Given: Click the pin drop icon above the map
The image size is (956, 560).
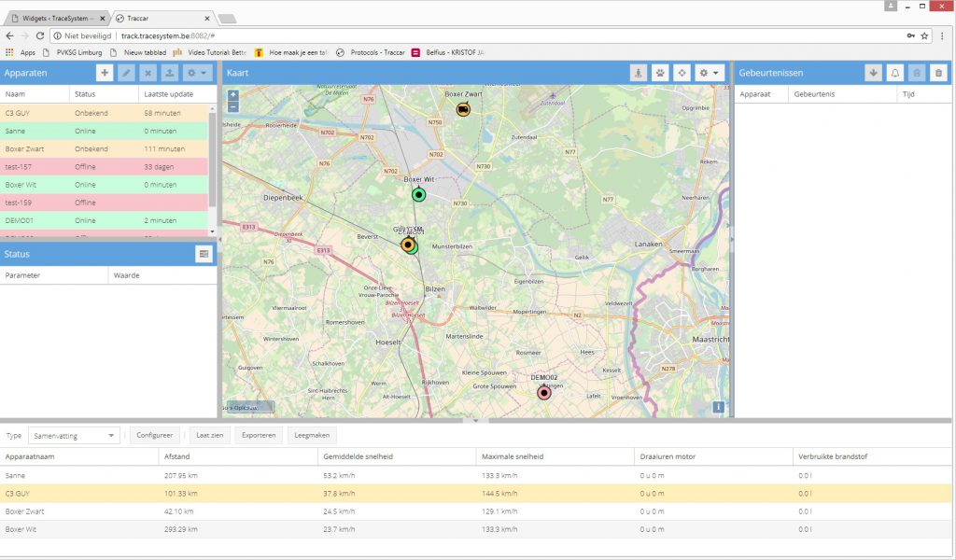Looking at the screenshot, I should 638,73.
